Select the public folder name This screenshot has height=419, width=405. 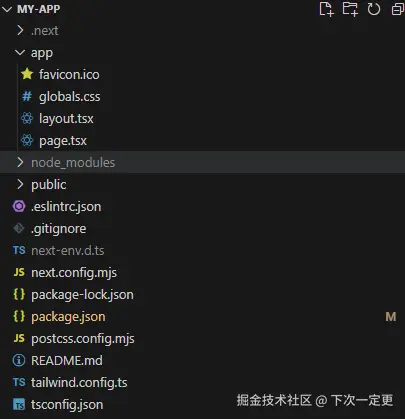pos(49,185)
